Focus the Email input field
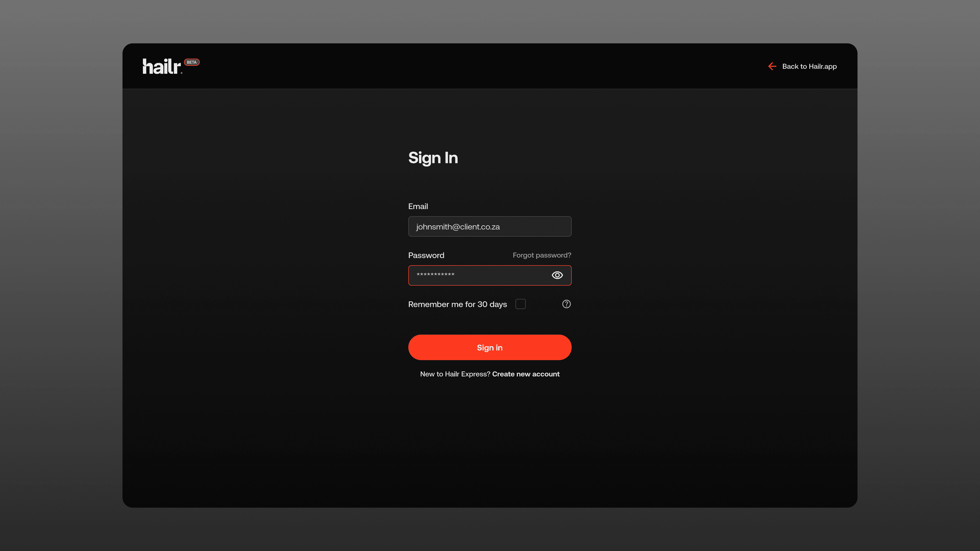Screen dimensions: 980x551 [x=533, y=227]
